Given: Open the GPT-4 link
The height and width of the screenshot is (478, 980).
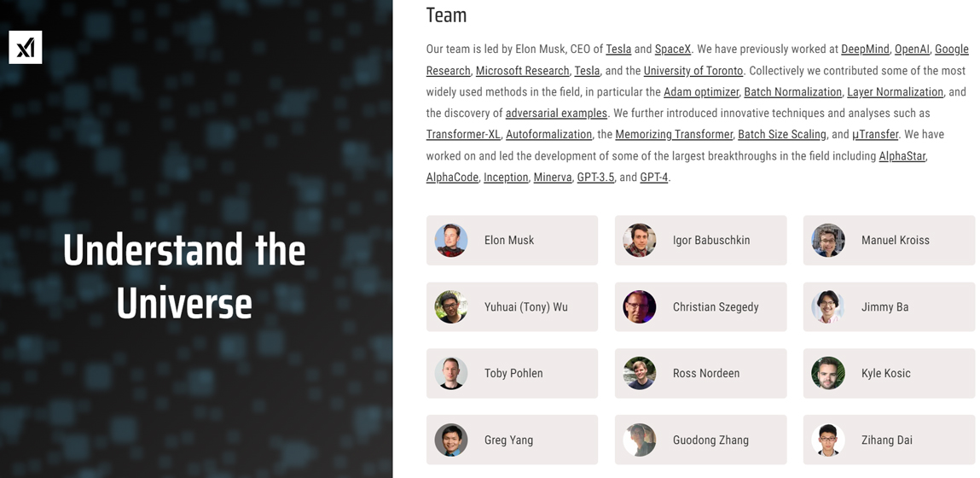Looking at the screenshot, I should (653, 178).
